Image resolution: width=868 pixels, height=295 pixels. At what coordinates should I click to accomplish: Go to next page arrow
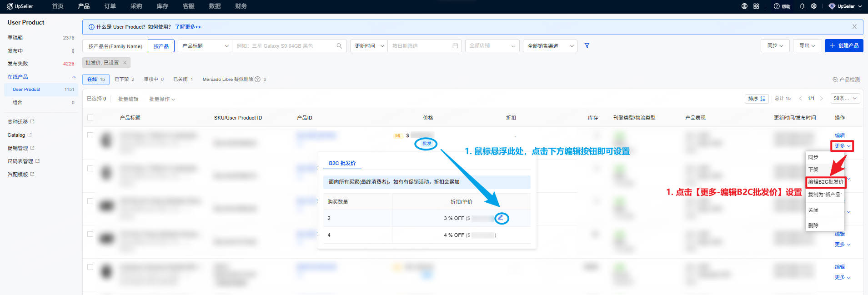[821, 99]
